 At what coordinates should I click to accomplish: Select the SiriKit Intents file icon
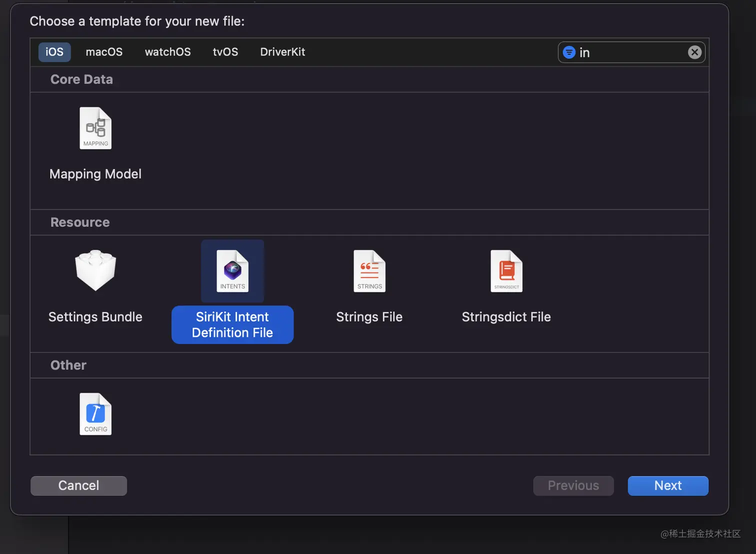tap(232, 271)
